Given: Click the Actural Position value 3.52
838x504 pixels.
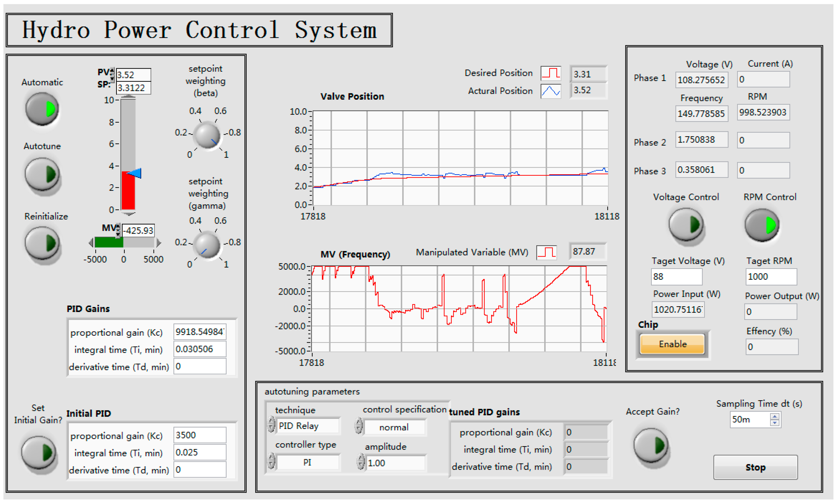Looking at the screenshot, I should pyautogui.click(x=588, y=90).
